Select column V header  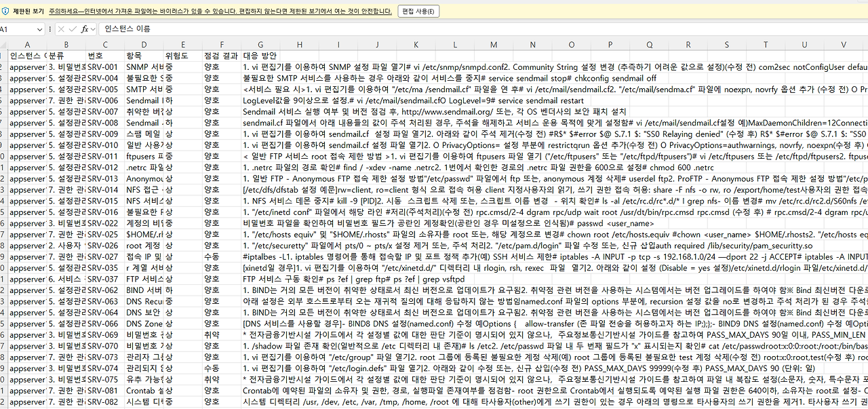(844, 45)
